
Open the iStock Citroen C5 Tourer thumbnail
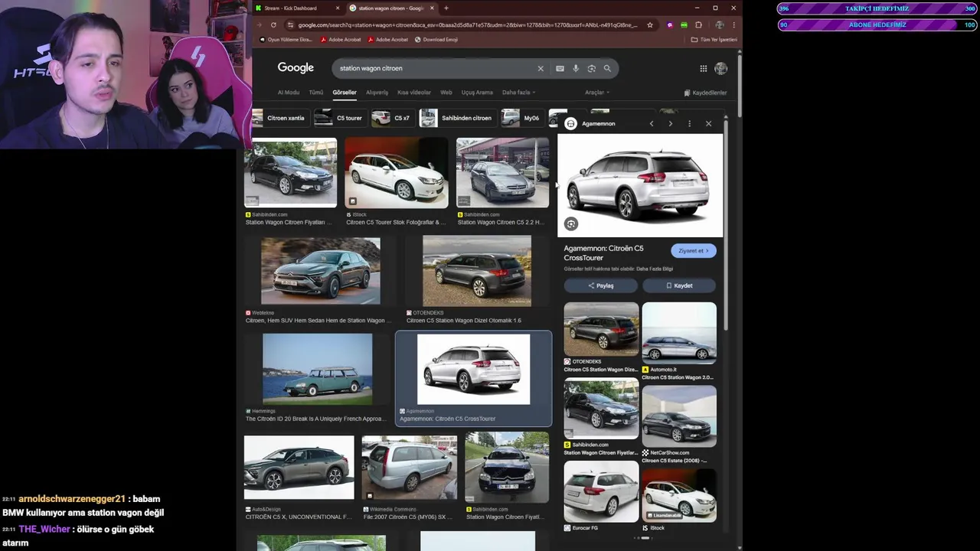pos(396,174)
